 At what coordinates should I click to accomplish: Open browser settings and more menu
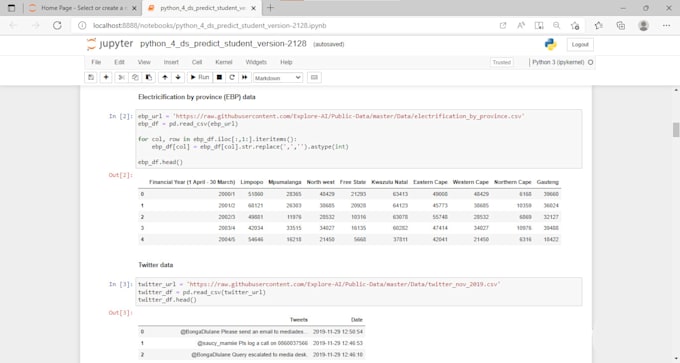667,26
